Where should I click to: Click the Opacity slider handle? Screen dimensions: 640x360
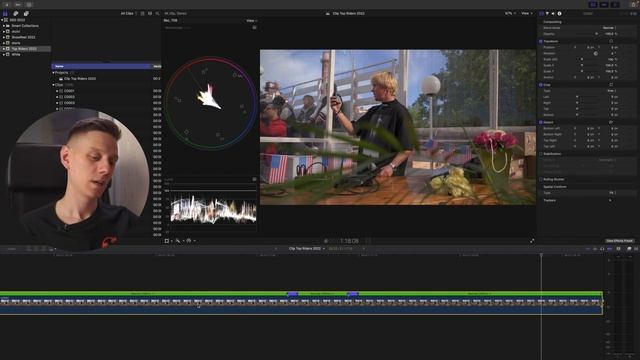click(x=597, y=34)
